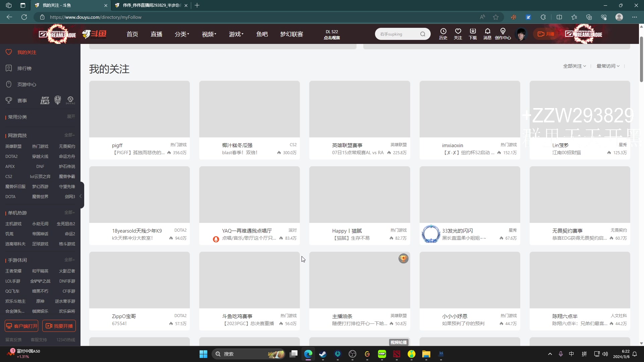
Task: Click the DOTA2 event icon in sidebar
Action: [70, 100]
